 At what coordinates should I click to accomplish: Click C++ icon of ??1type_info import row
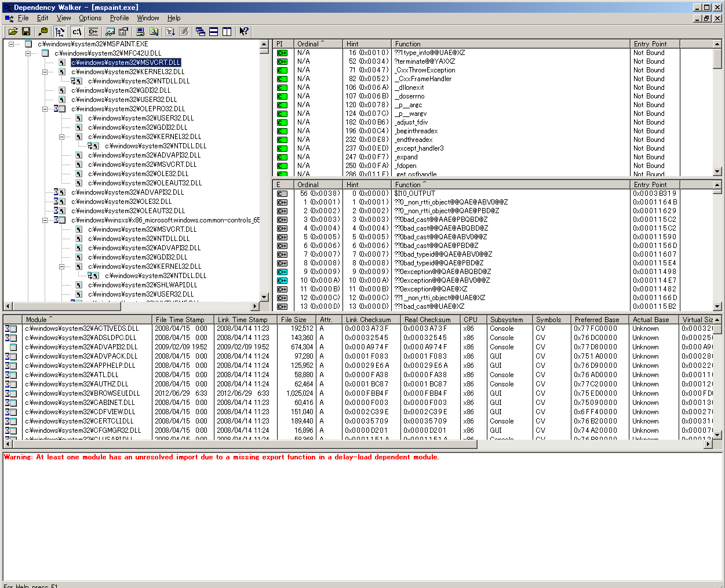pyautogui.click(x=282, y=53)
